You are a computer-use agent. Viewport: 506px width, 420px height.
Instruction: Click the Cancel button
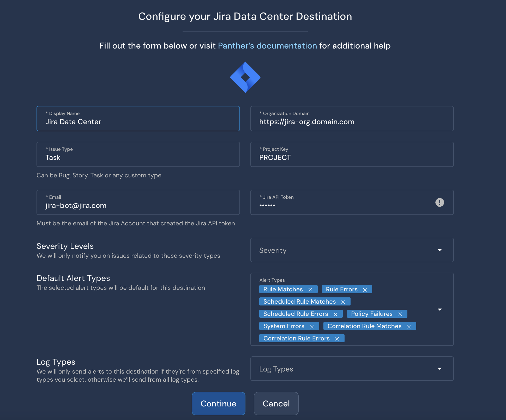[x=276, y=404]
